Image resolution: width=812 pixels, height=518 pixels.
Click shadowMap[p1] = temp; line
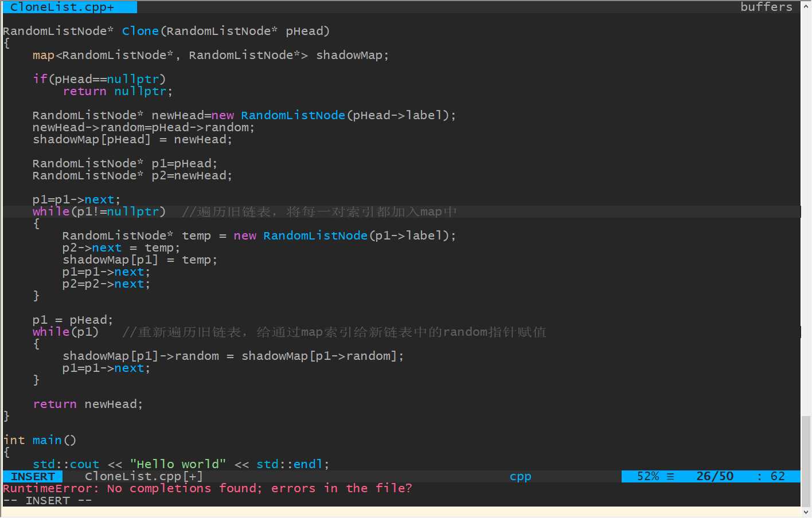click(140, 260)
